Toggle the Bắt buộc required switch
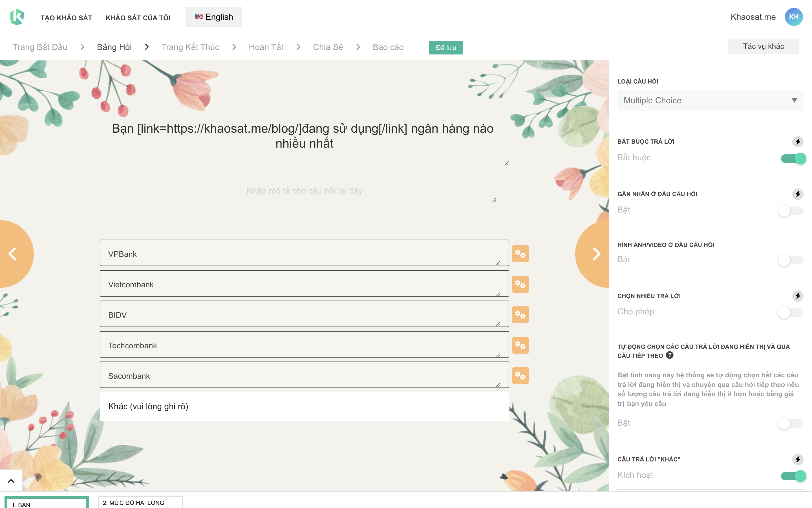Screen dimensions: 812x508 pos(793,158)
